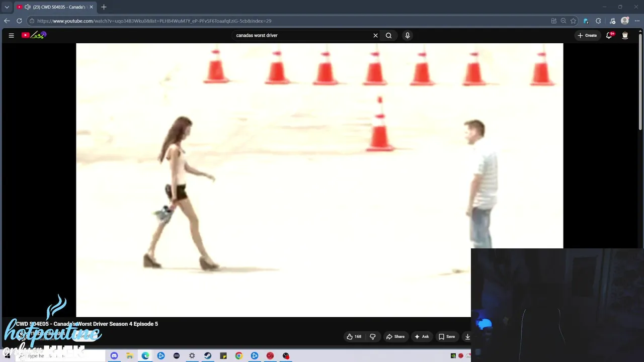Close the CWD S04E05 tab
Screen dimensions: 644x362
pyautogui.click(x=91, y=7)
